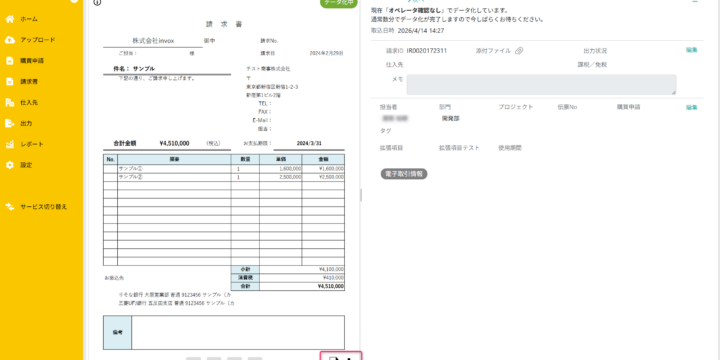Click the 課税／免税 label
Image resolution: width=720 pixels, height=360 pixels.
(592, 65)
